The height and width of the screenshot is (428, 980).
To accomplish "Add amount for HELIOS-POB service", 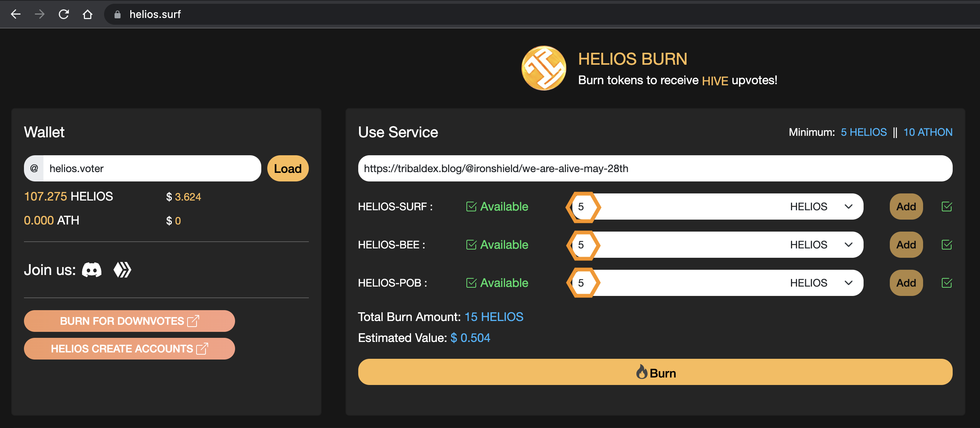I will [x=906, y=282].
